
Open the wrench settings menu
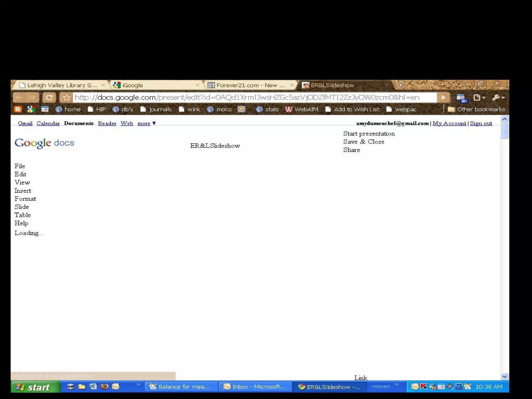tap(498, 98)
